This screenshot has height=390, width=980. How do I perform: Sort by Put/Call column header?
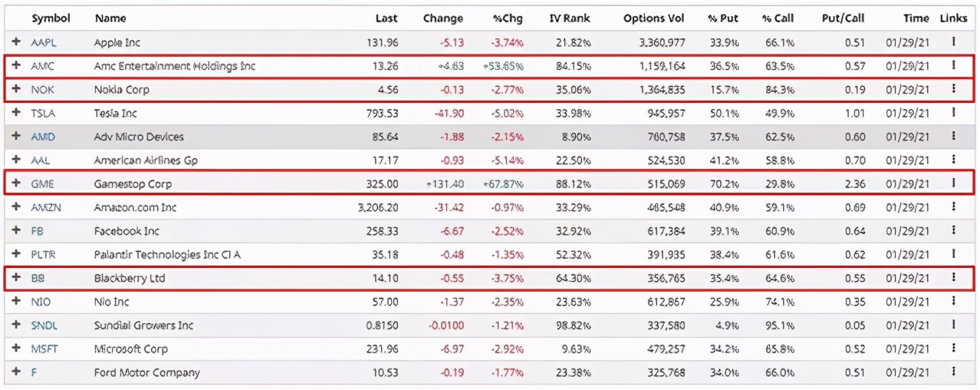(844, 18)
